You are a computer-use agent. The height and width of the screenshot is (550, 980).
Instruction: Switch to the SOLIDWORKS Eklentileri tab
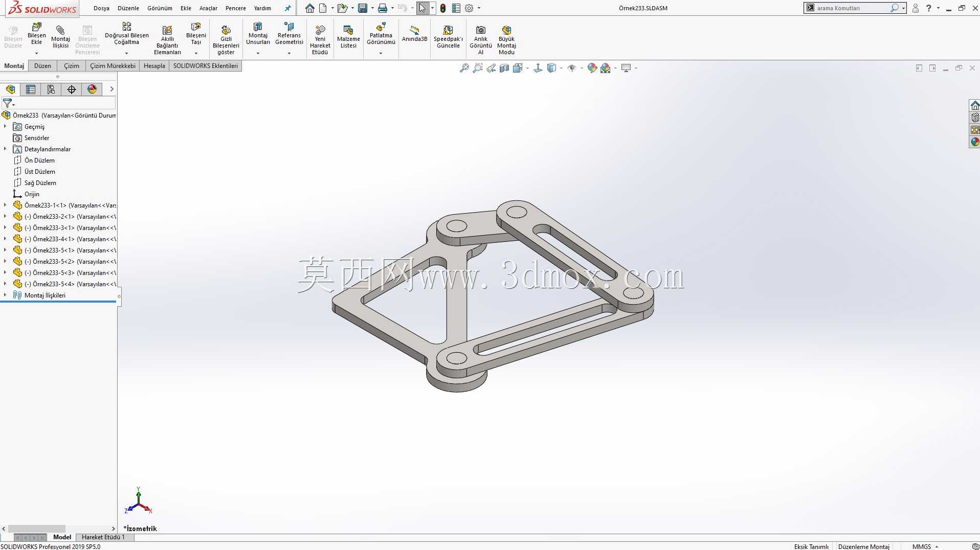(205, 66)
